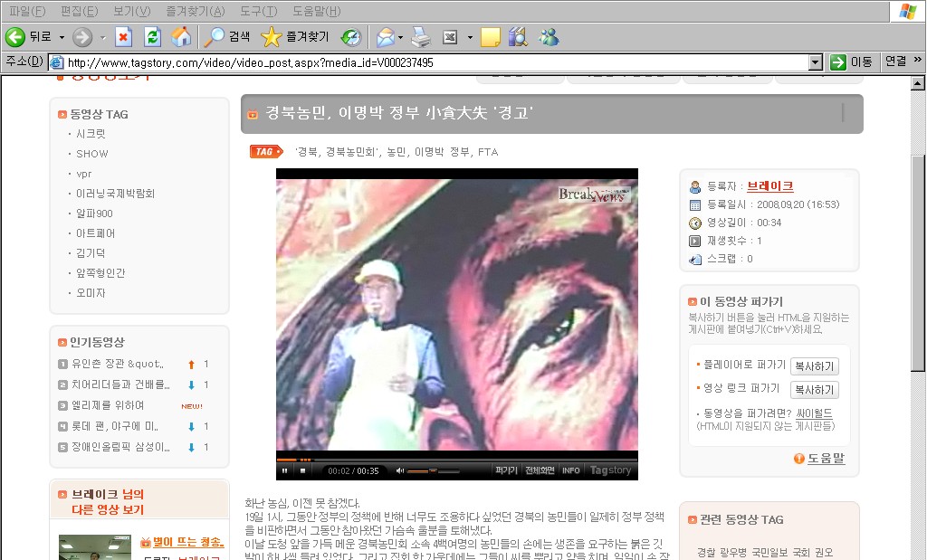Click the printer icon in toolbar
Image resolution: width=927 pixels, height=560 pixels.
(x=420, y=37)
